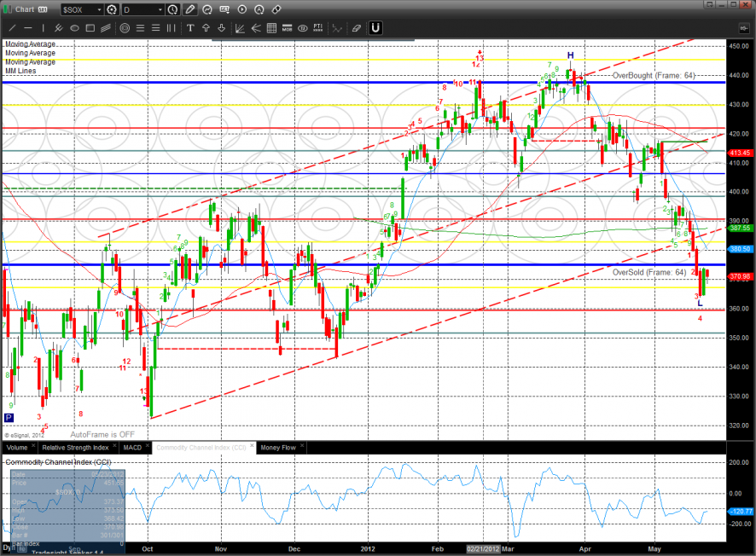Open the time template clock icon
Screen dimensions: 756x556
pos(172,9)
